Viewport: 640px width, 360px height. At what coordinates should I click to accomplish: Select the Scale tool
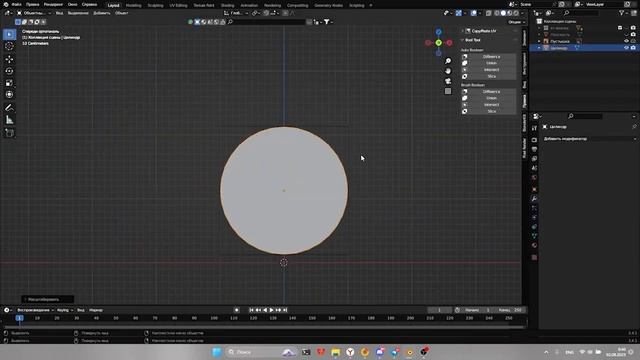coord(9,83)
